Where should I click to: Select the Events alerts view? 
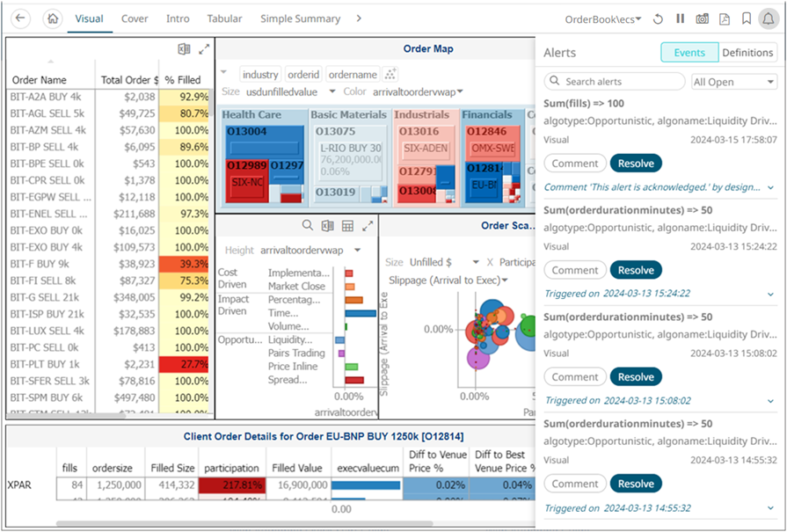(x=689, y=52)
